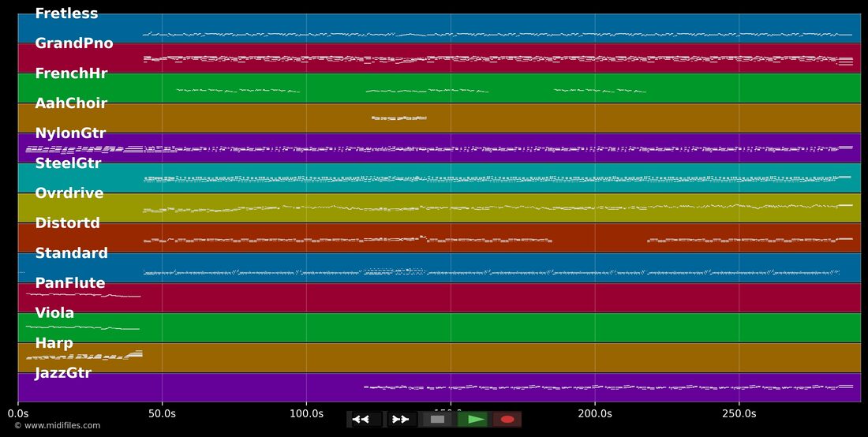Select the Viola track label
868x437 pixels.
tap(54, 313)
